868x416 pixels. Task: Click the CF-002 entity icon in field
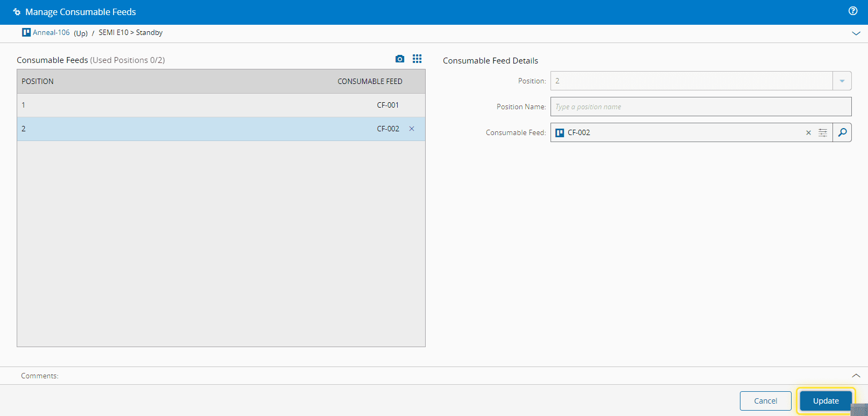(560, 133)
